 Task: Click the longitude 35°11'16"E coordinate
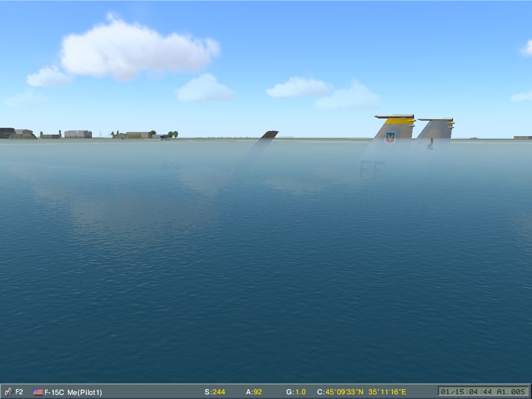pos(388,392)
